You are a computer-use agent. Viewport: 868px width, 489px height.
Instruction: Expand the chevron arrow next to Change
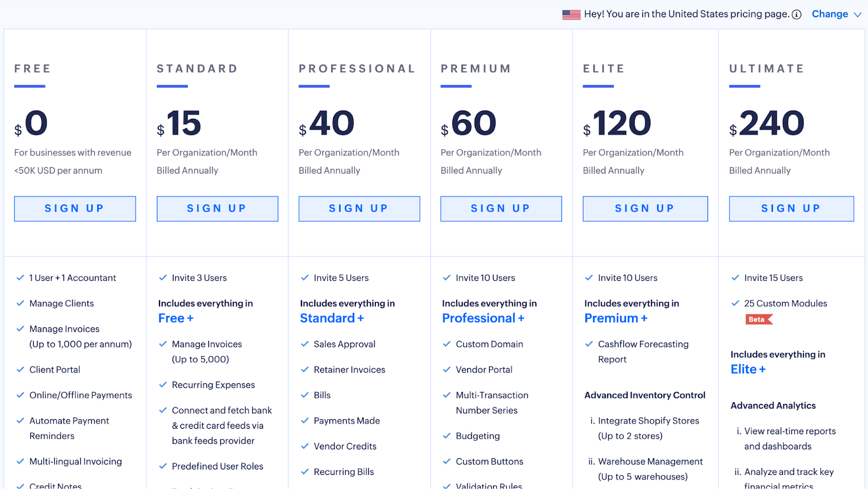click(858, 15)
